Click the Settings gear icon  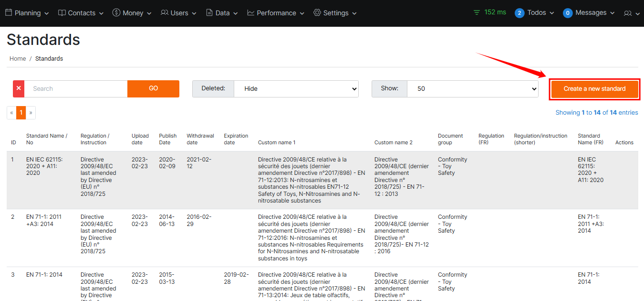pyautogui.click(x=317, y=13)
